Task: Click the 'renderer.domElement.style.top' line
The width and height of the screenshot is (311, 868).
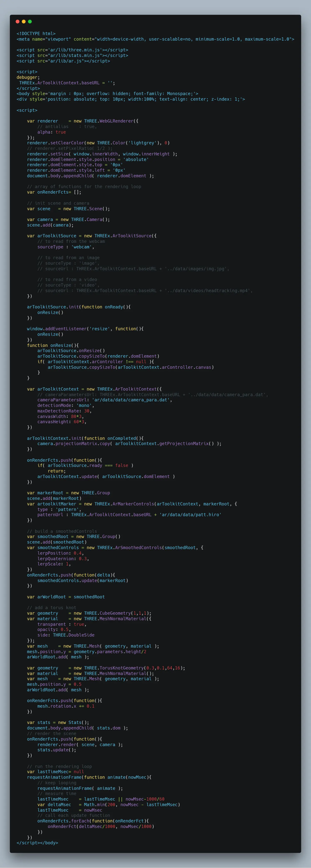Action: point(75,165)
